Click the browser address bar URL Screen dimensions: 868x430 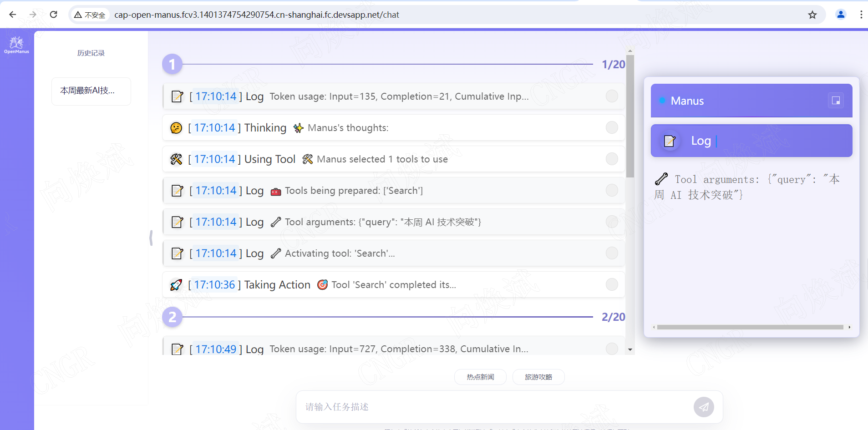(257, 15)
